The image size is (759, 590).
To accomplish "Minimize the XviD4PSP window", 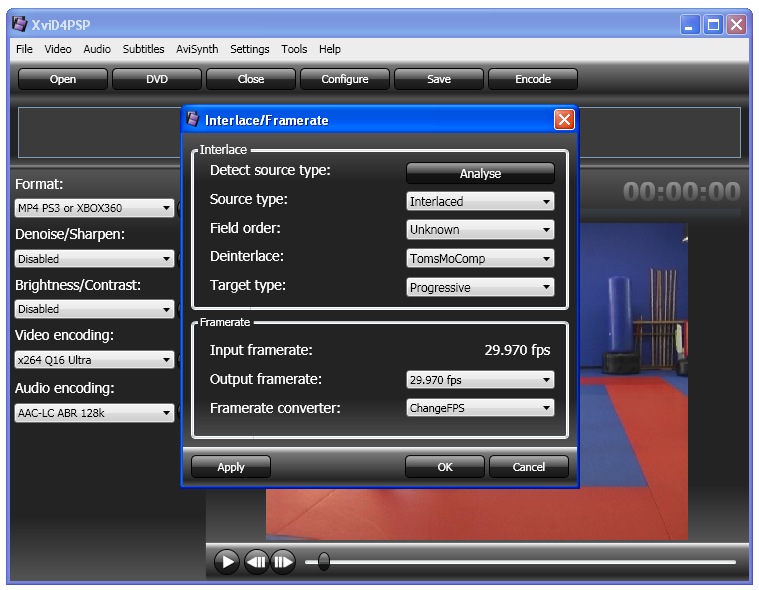I will point(689,24).
